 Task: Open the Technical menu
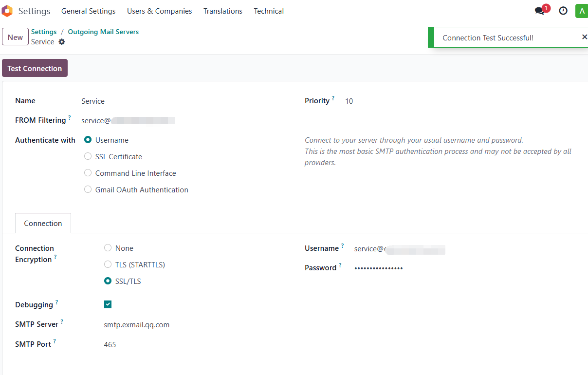point(269,11)
